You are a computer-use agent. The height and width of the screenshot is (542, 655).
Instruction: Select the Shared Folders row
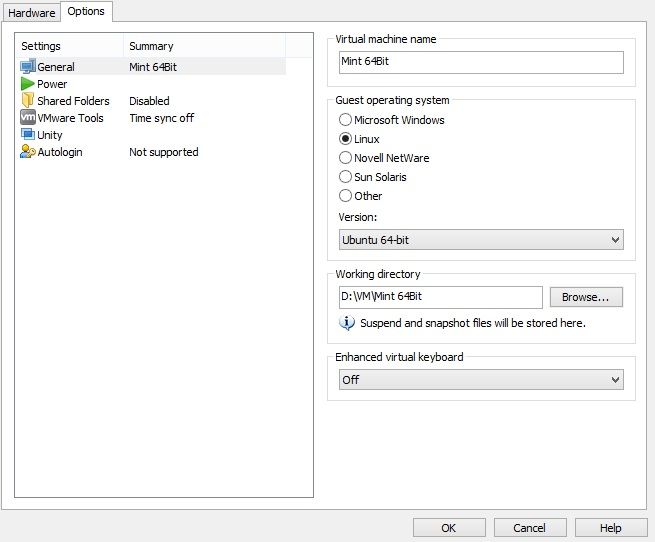[152, 101]
